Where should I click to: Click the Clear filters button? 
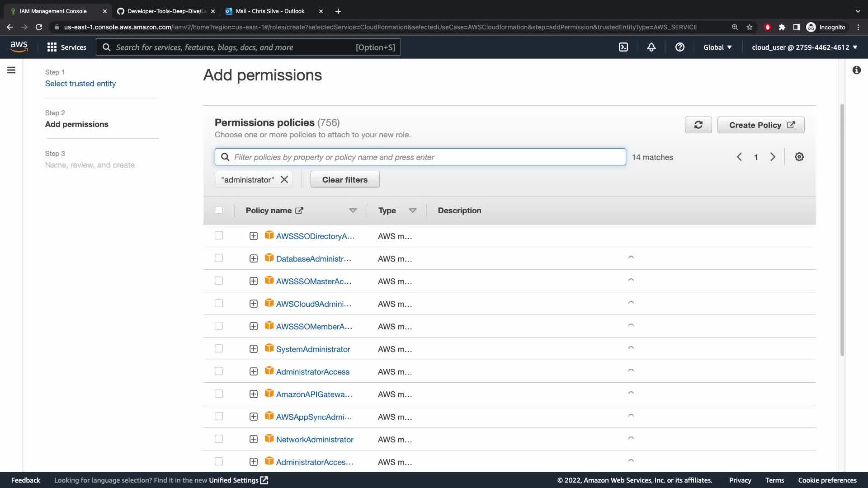pyautogui.click(x=344, y=179)
